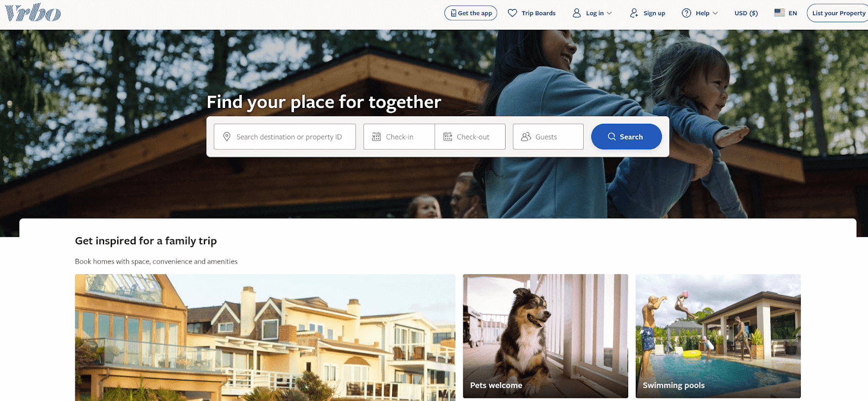868x401 pixels.
Task: Expand the Log in dropdown chevron
Action: [609, 13]
